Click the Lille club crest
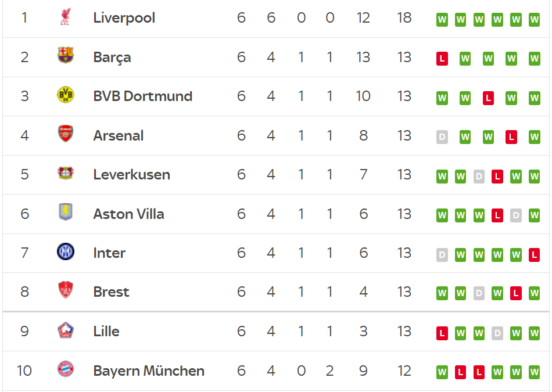The height and width of the screenshot is (392, 552). point(66,331)
